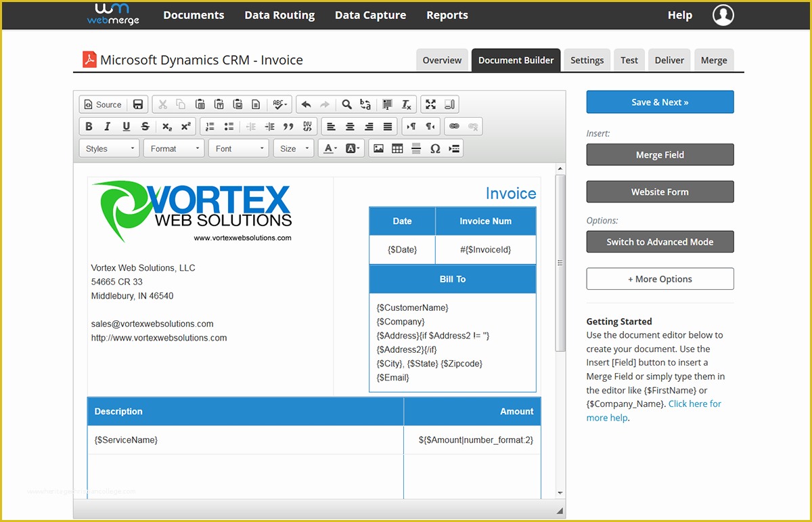Click the Special Character omega icon

(x=435, y=149)
